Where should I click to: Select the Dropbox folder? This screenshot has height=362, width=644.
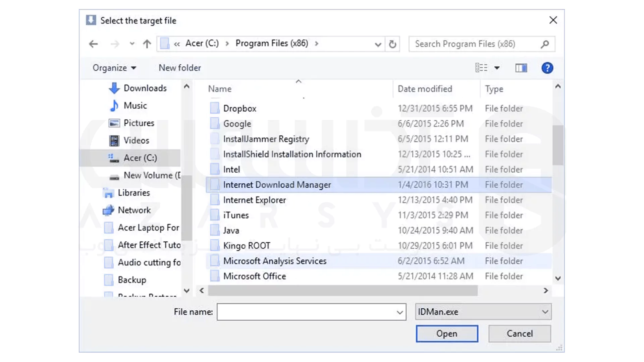tap(379, 108)
